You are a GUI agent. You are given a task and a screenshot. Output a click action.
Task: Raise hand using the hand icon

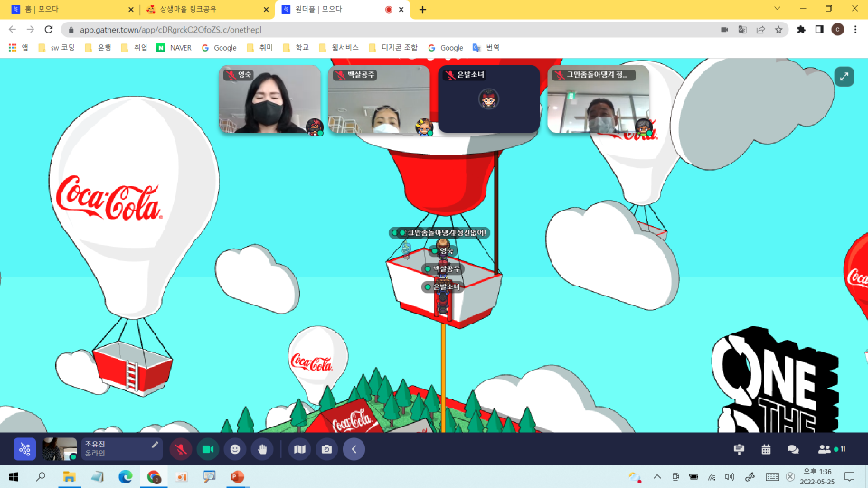pyautogui.click(x=262, y=449)
